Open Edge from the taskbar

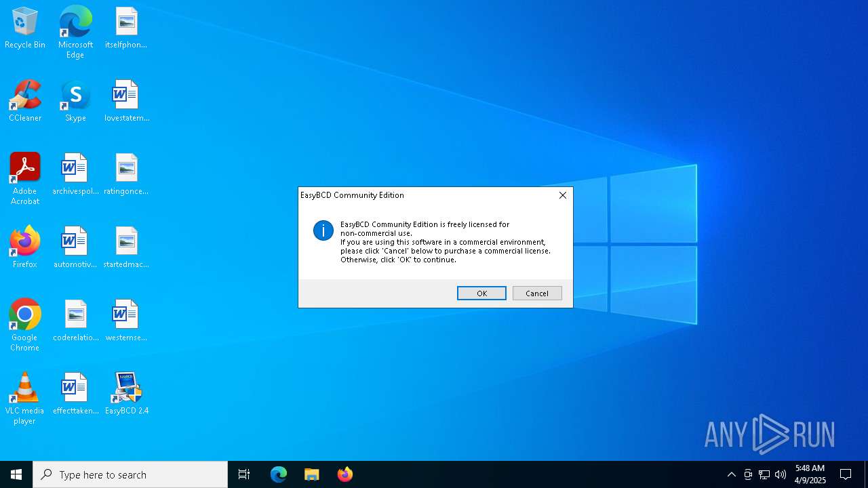click(279, 474)
